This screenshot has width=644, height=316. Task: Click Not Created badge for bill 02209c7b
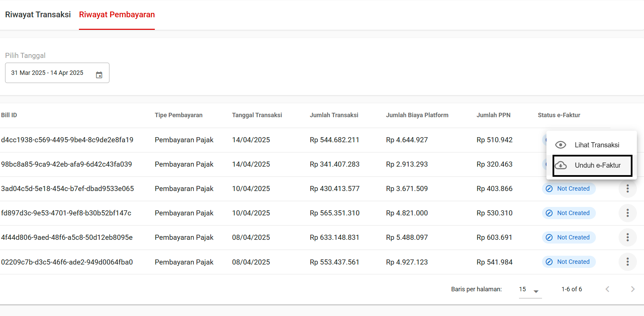click(x=569, y=262)
